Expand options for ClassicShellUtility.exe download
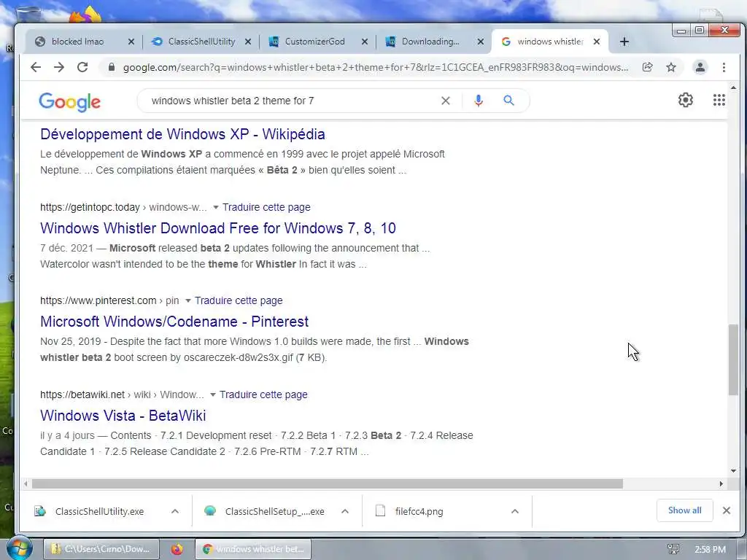The width and height of the screenshot is (747, 560). coord(175,511)
